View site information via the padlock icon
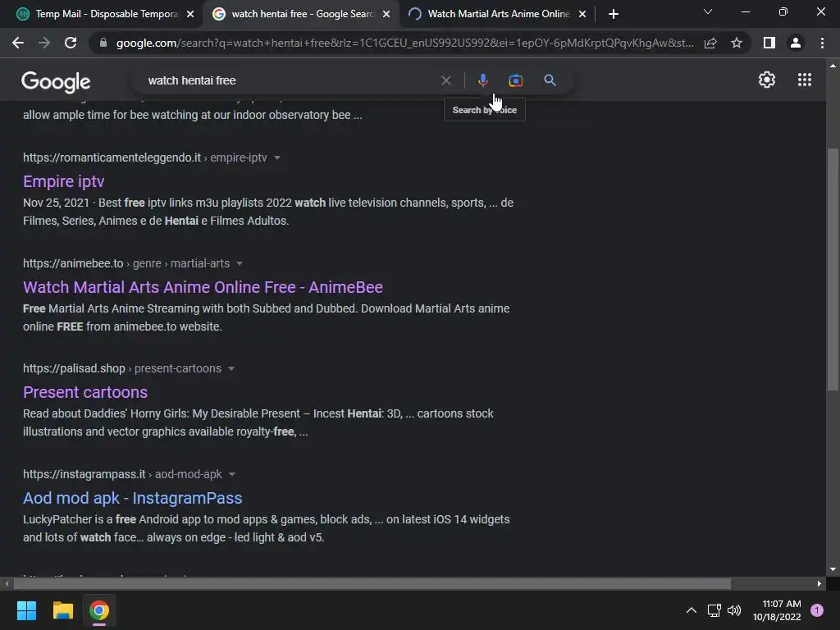 point(103,43)
